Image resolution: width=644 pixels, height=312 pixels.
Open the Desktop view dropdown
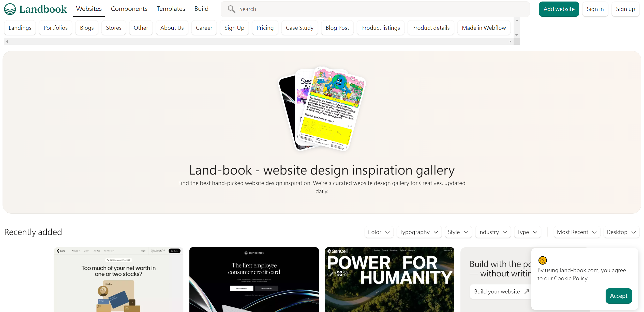(x=621, y=232)
